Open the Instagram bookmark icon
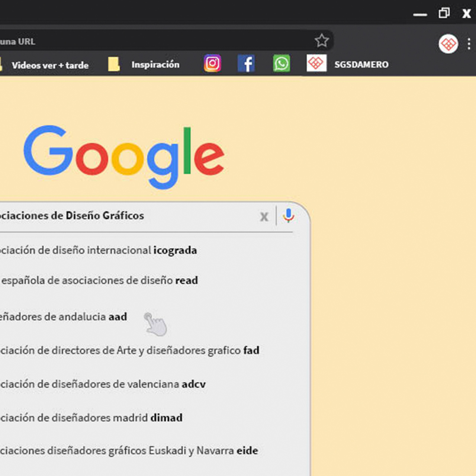 click(212, 64)
